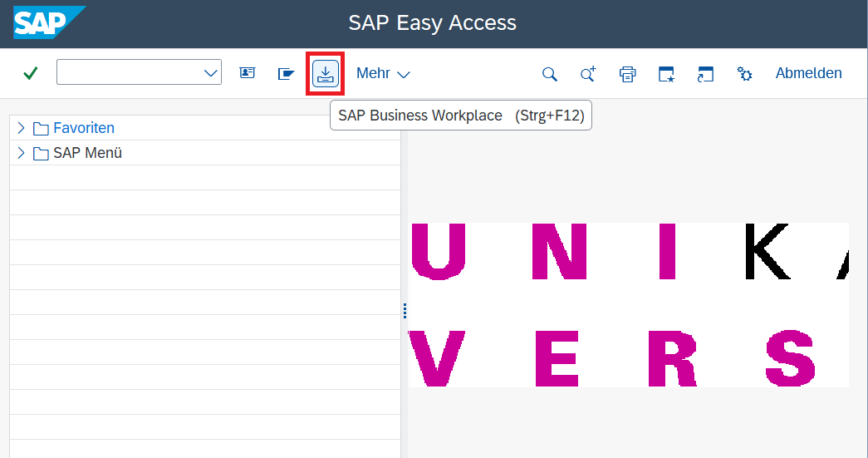This screenshot has height=458, width=868.
Task: Click Abmelden to log off
Action: pos(808,73)
